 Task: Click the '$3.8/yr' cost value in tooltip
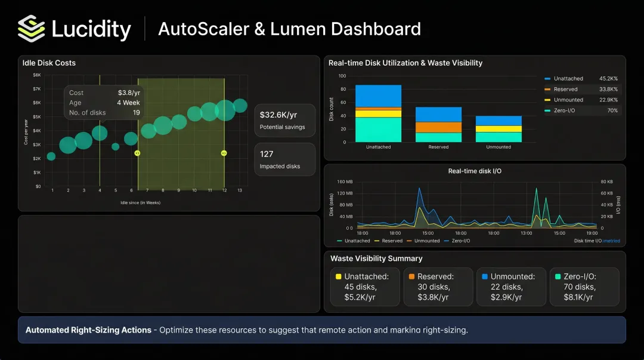point(129,93)
